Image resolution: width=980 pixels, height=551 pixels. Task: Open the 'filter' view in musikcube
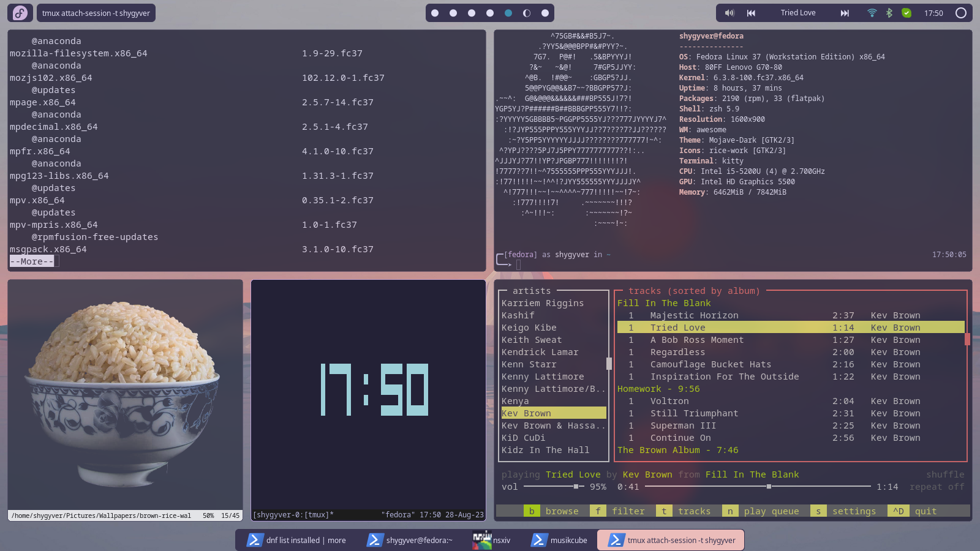(618, 511)
